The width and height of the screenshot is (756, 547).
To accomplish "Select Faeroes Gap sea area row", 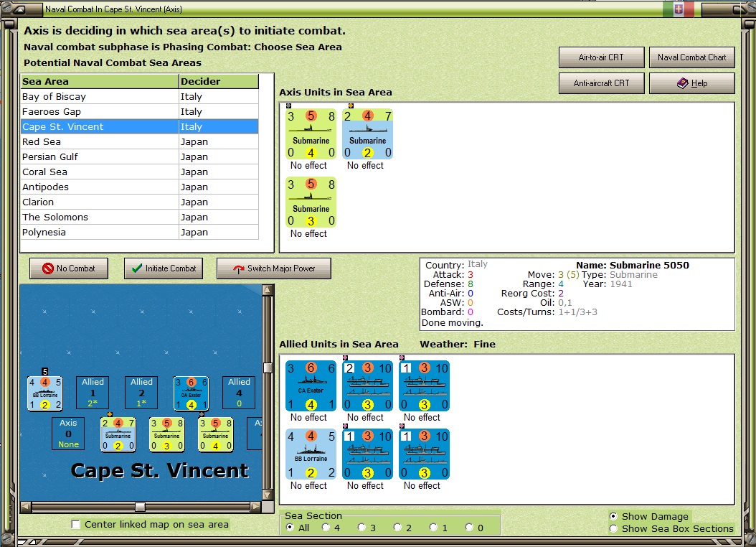I will coord(140,111).
